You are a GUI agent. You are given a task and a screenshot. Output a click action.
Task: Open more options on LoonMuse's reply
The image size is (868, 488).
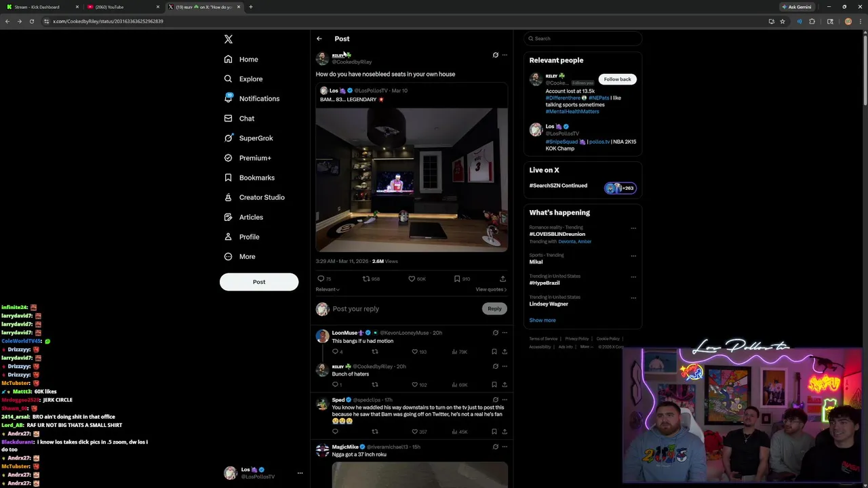(x=505, y=333)
